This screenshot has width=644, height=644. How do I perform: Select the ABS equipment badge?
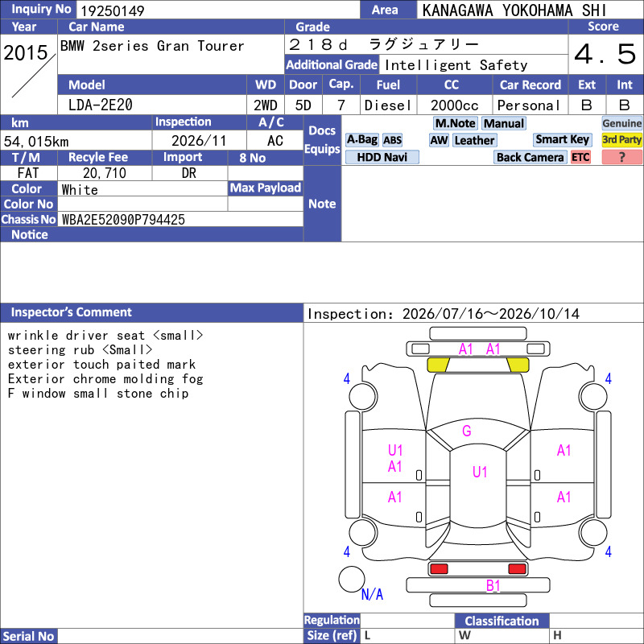click(x=392, y=140)
